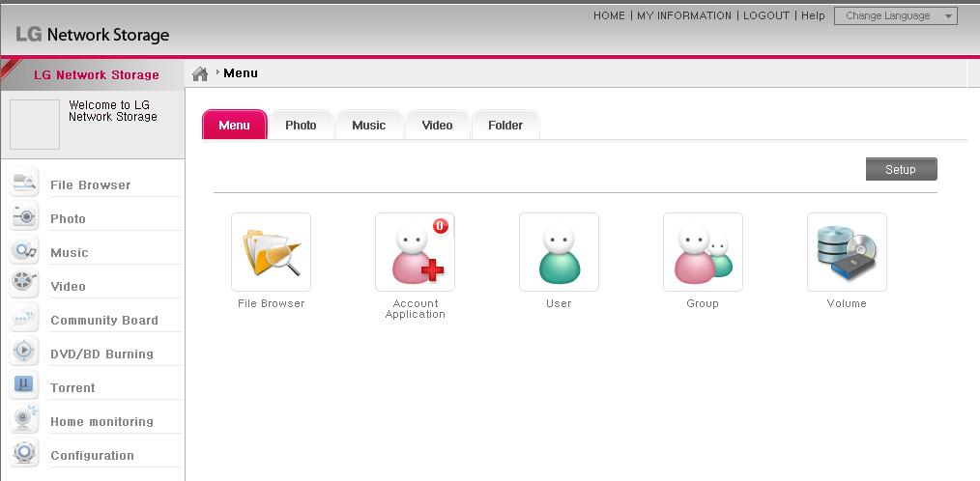Viewport: 980px width, 481px height.
Task: Open Configuration sidebar text
Action: (93, 455)
